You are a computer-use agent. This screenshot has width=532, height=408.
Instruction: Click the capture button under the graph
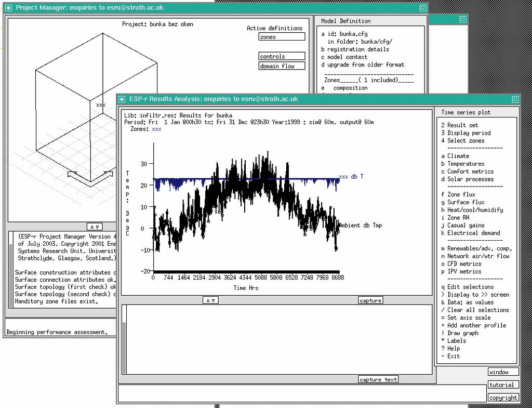tap(370, 300)
